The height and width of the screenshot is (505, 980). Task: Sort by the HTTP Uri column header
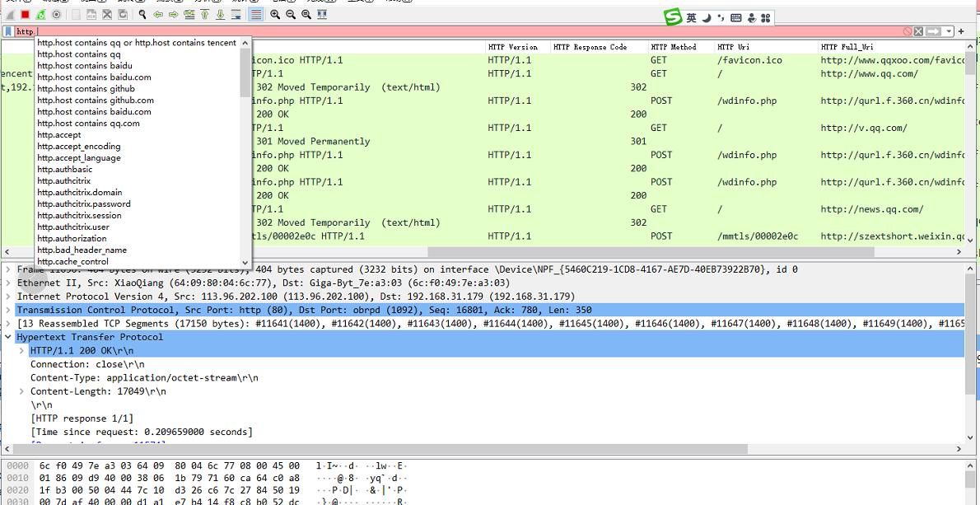(766, 47)
